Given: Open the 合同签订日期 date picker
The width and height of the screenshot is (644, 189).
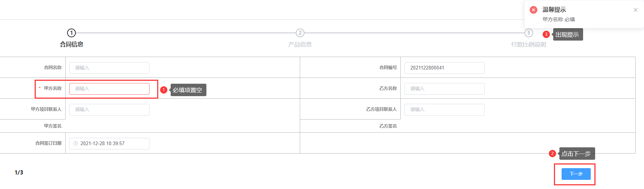Looking at the screenshot, I should tap(109, 144).
